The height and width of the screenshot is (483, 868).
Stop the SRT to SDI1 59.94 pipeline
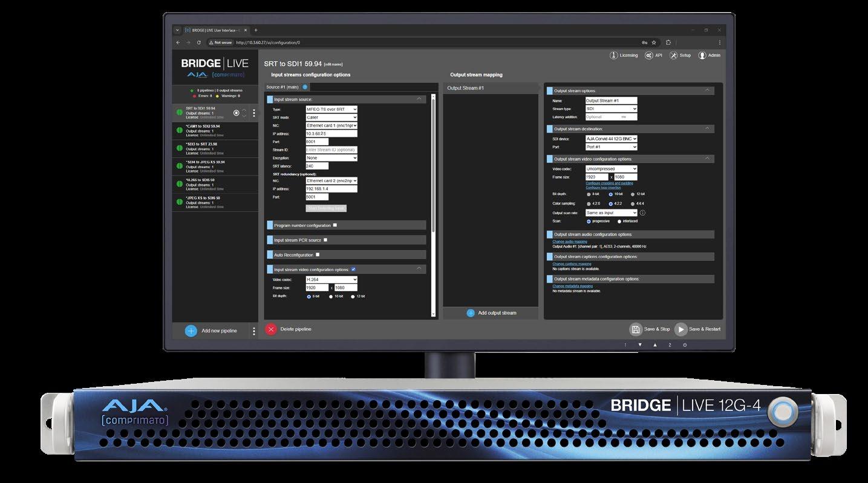[237, 113]
